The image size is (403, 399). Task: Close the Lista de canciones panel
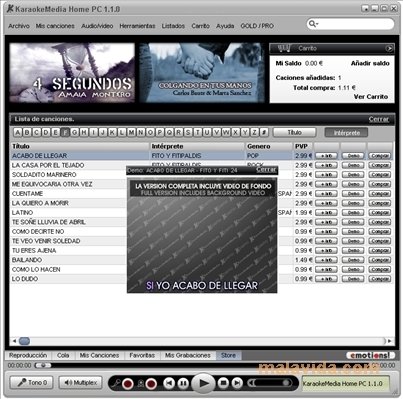pos(379,119)
